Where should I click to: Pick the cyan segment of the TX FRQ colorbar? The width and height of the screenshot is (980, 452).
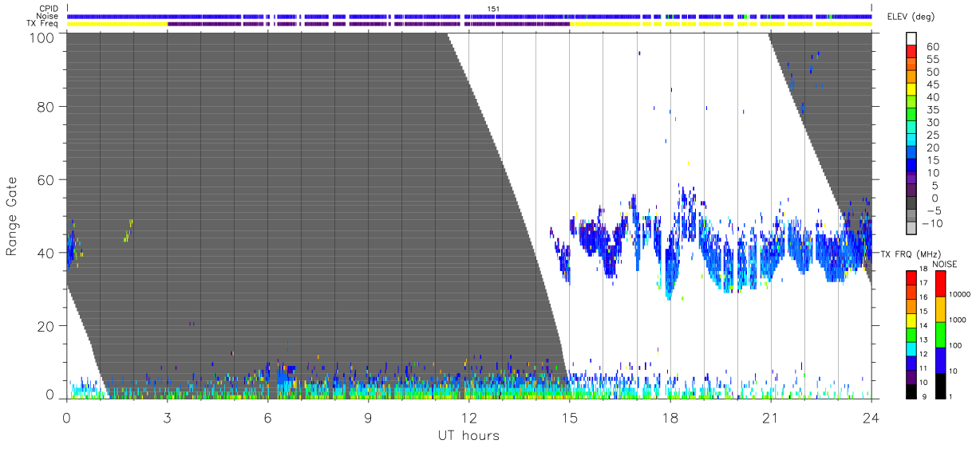point(911,348)
